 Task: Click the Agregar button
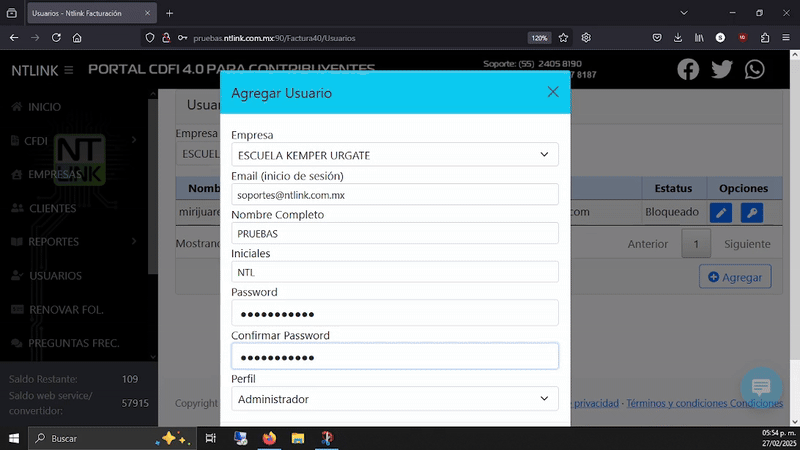(735, 277)
